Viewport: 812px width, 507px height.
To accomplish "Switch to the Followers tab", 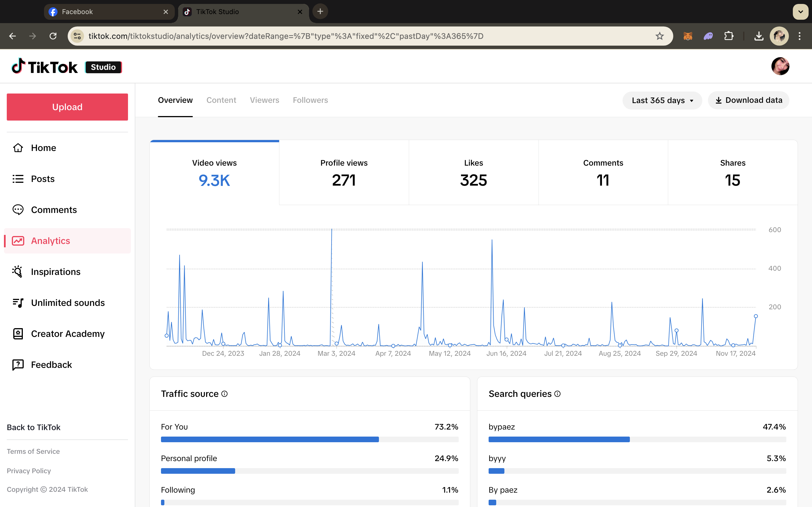I will pos(310,100).
